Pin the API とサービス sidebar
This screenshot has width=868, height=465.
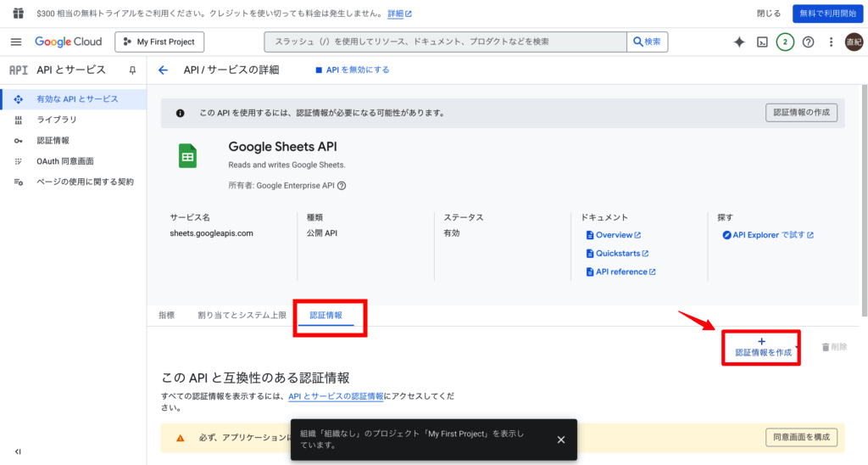point(132,70)
